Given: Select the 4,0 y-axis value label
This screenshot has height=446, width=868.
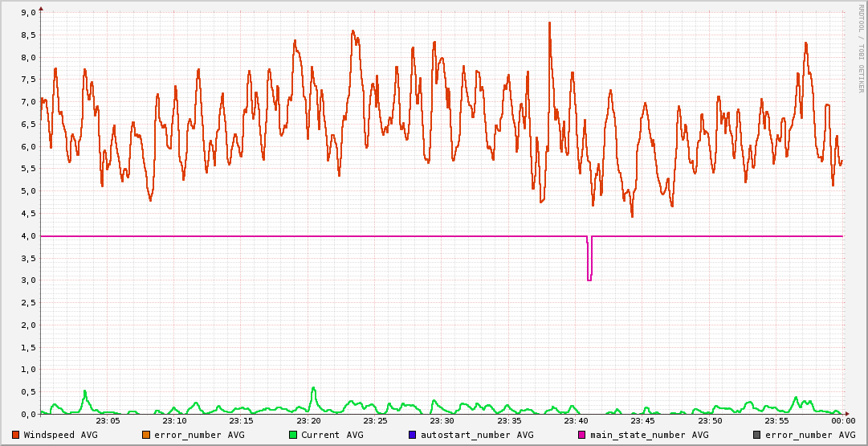Looking at the screenshot, I should click(26, 236).
